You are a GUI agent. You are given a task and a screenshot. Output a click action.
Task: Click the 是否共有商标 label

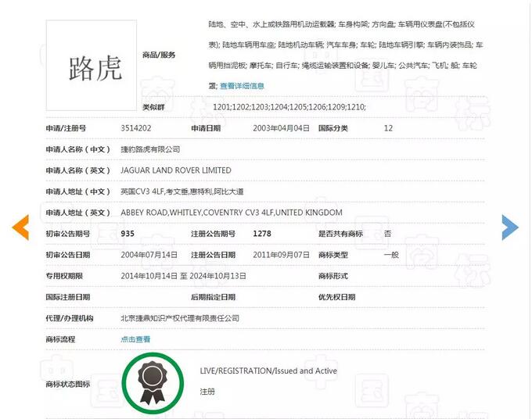pos(340,234)
